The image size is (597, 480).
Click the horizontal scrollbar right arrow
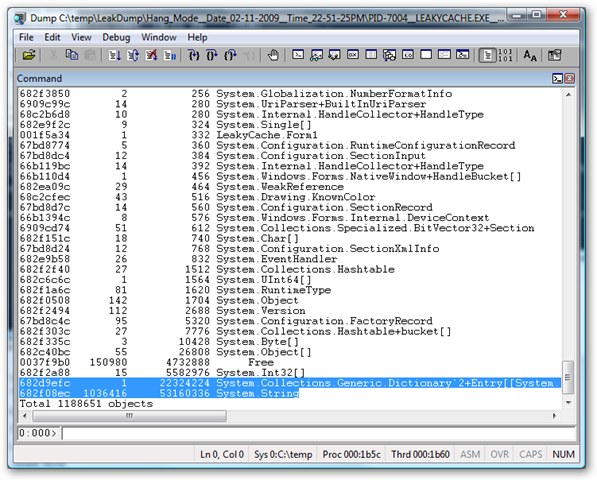click(554, 416)
